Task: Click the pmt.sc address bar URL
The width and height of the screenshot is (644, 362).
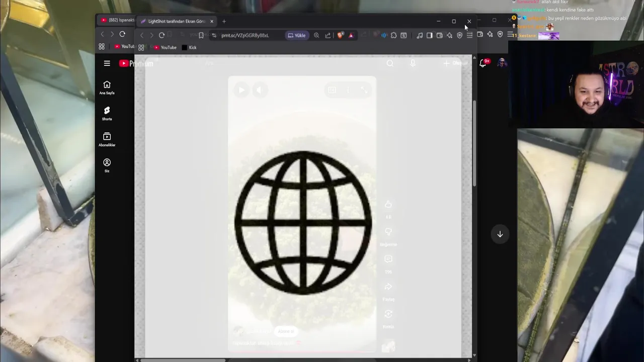Action: [245, 35]
